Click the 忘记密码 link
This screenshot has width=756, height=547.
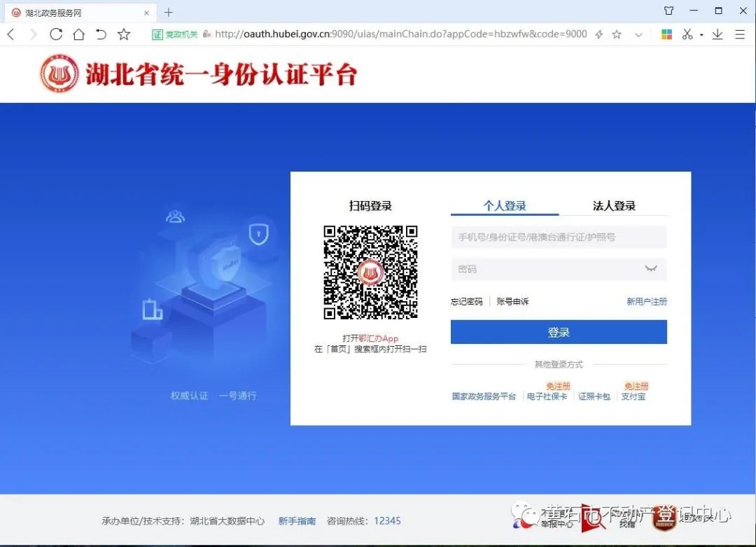tap(467, 302)
